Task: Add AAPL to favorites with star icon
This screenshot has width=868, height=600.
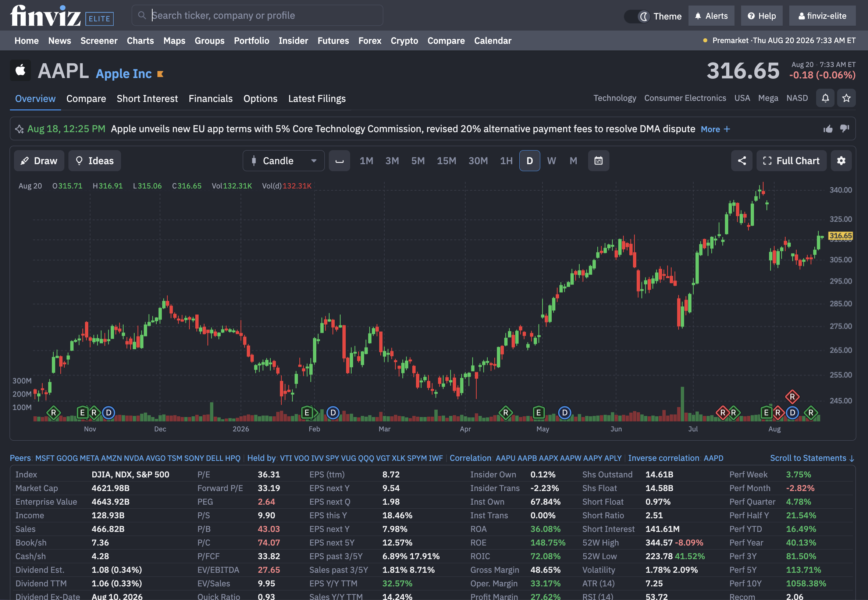Action: click(846, 98)
